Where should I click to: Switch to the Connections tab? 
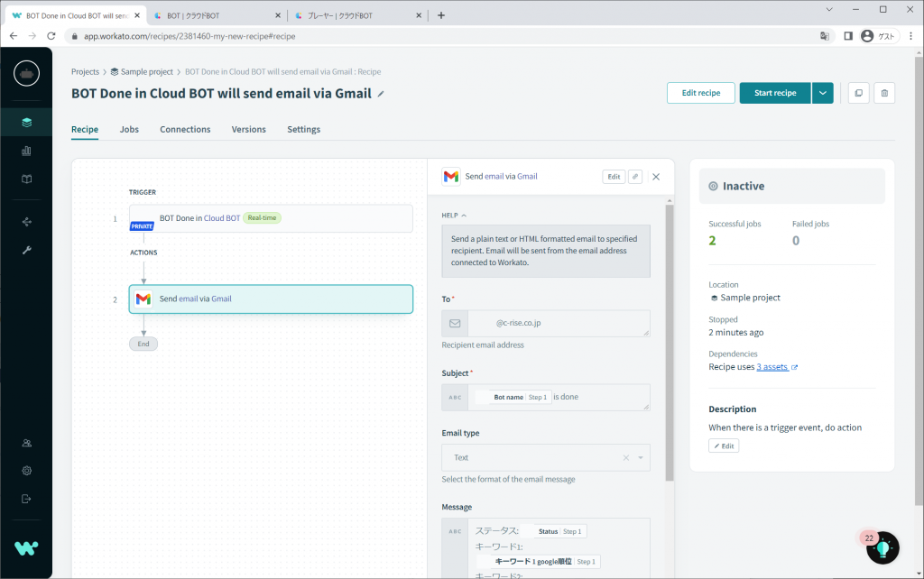pyautogui.click(x=185, y=130)
